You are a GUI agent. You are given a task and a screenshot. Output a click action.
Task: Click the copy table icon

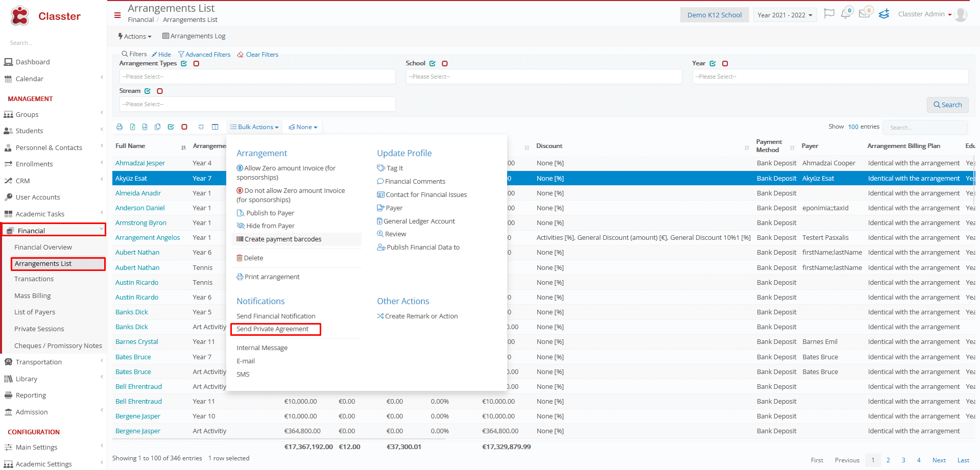tap(158, 127)
